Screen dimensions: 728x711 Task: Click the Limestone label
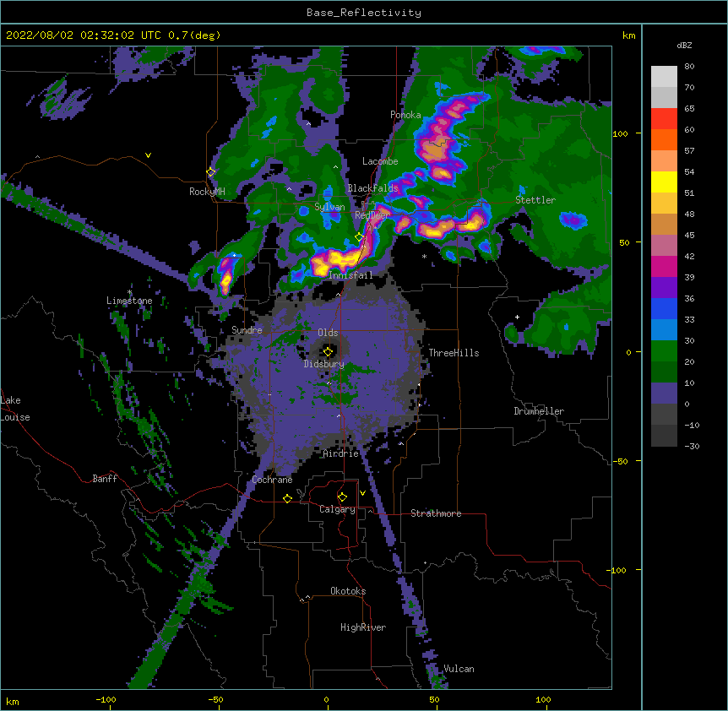[x=129, y=301]
